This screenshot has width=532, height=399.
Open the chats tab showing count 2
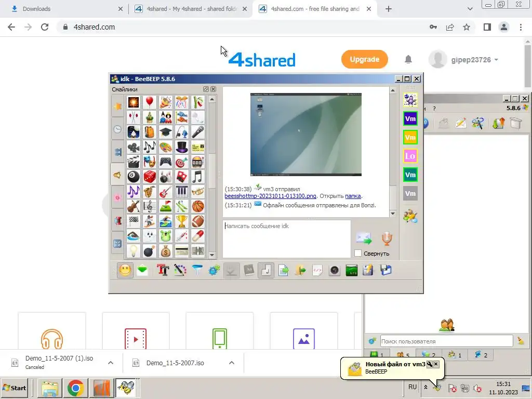click(x=429, y=355)
